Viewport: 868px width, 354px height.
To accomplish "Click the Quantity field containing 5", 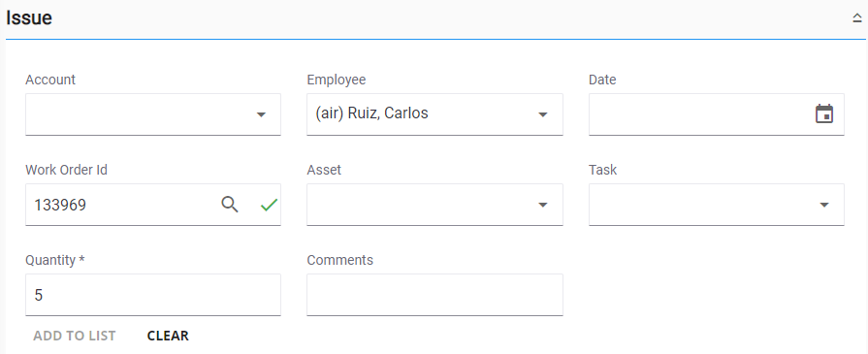I will 153,295.
